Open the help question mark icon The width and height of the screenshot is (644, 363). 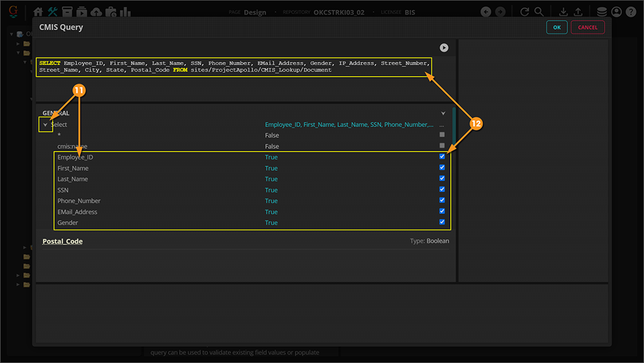click(631, 12)
